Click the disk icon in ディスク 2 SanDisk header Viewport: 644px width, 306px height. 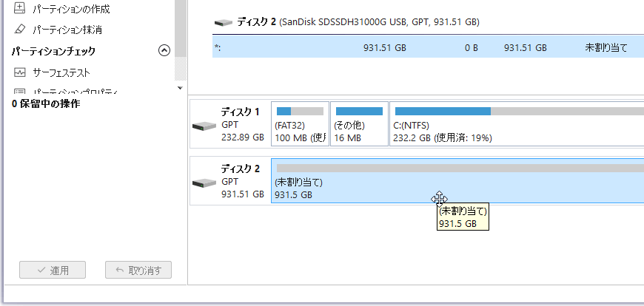223,23
